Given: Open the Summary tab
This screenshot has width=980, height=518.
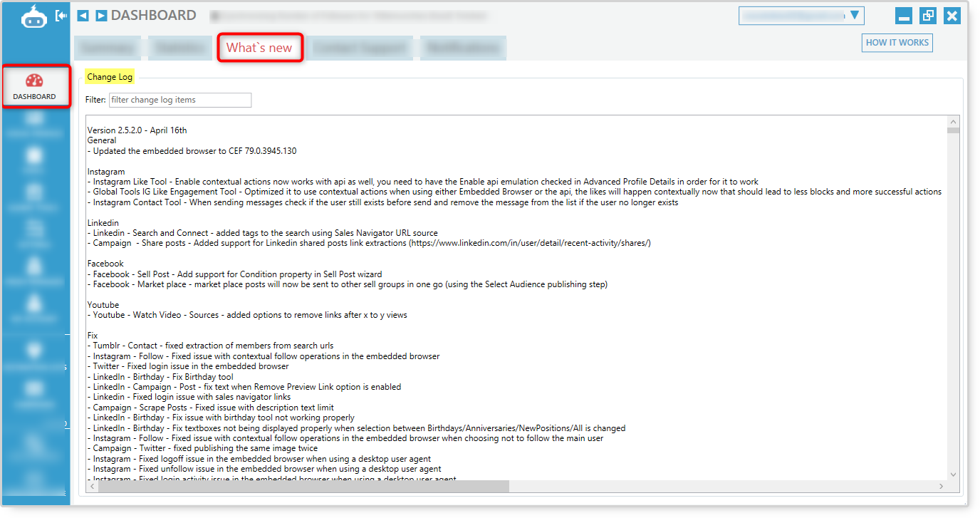Looking at the screenshot, I should 108,48.
